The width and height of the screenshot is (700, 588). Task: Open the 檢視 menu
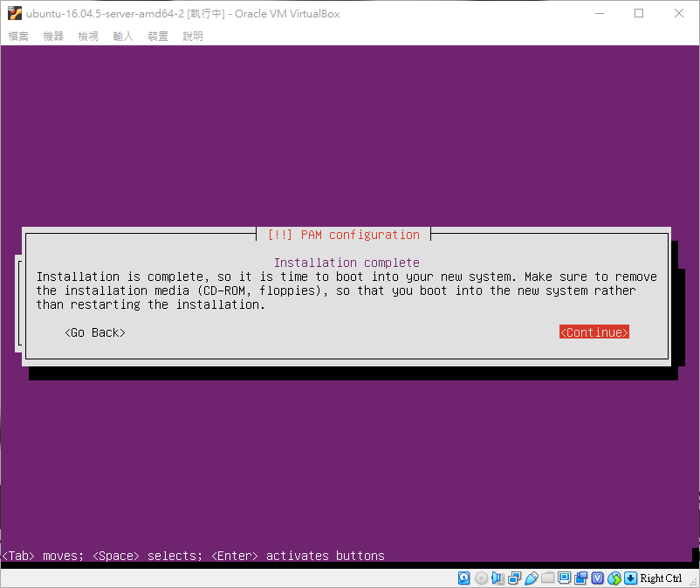[88, 36]
